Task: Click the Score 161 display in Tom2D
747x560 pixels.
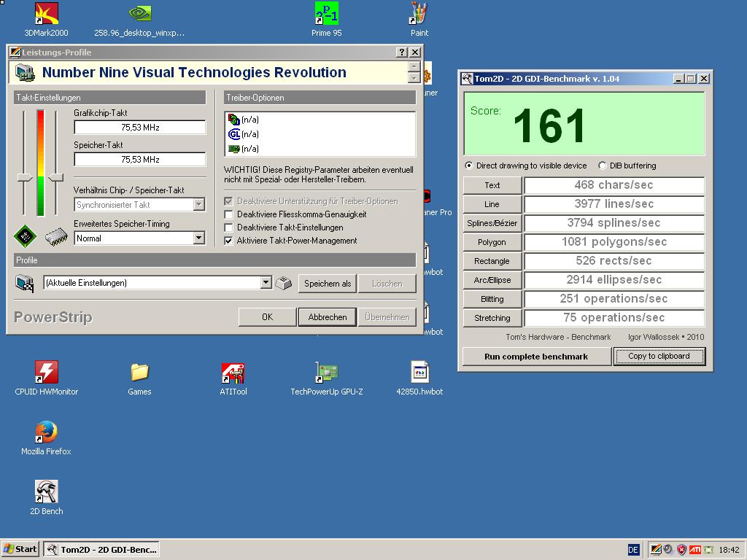Action: (x=584, y=124)
